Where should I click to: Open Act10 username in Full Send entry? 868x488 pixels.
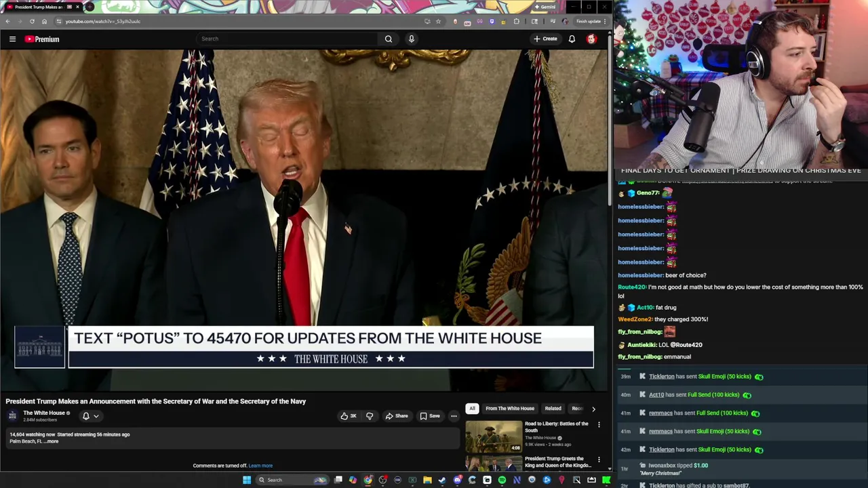pos(656,394)
